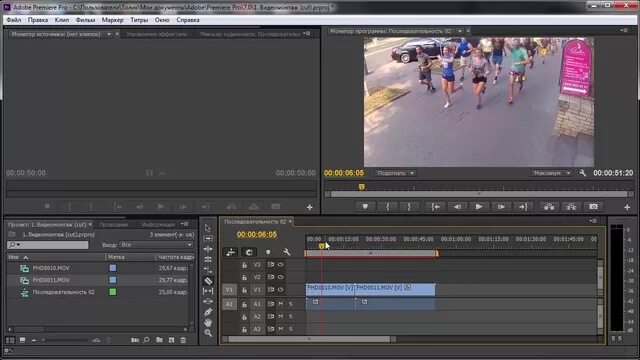Click New Item icon in Project panel
This screenshot has width=640, height=360.
pos(171,340)
